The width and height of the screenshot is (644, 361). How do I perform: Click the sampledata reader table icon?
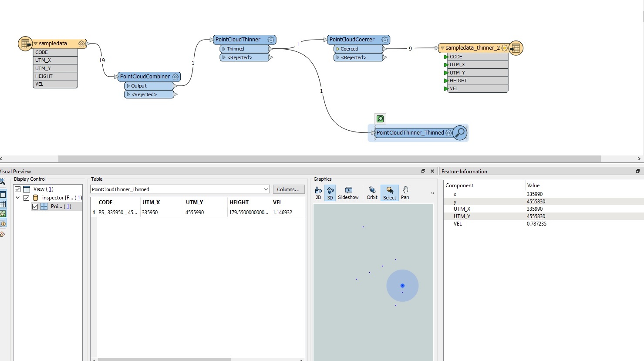tap(25, 44)
